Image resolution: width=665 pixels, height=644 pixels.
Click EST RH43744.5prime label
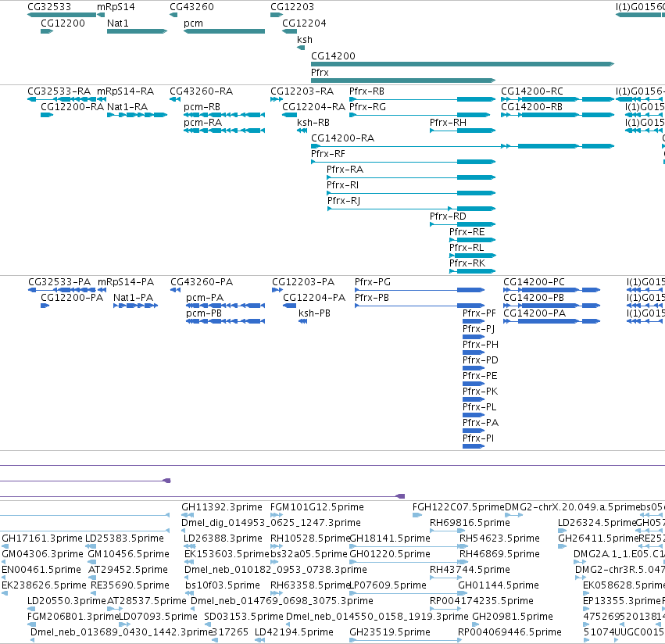tap(470, 570)
